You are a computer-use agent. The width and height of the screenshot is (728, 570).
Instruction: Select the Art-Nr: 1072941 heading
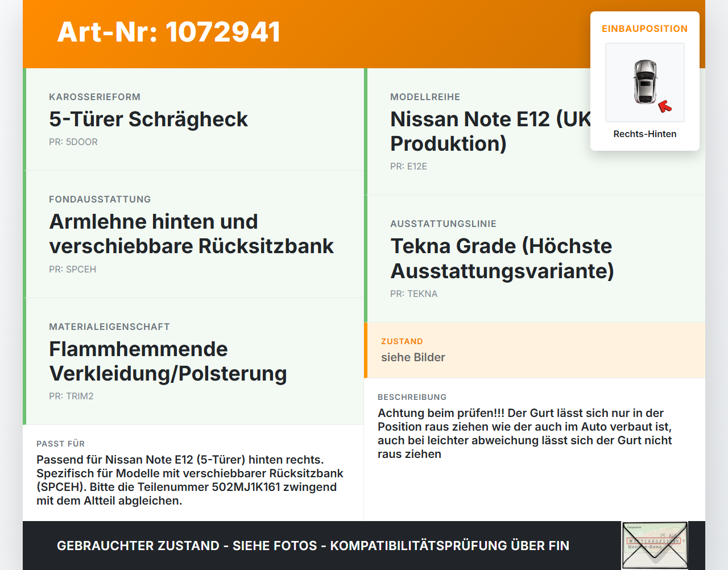pos(169,32)
